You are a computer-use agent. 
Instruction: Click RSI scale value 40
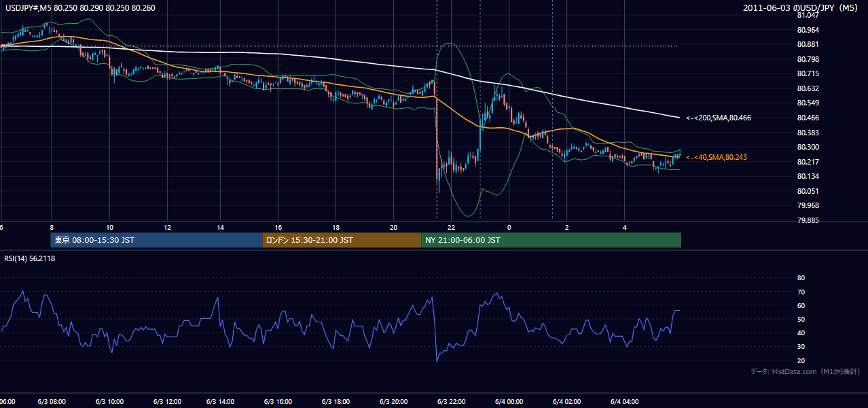point(801,333)
